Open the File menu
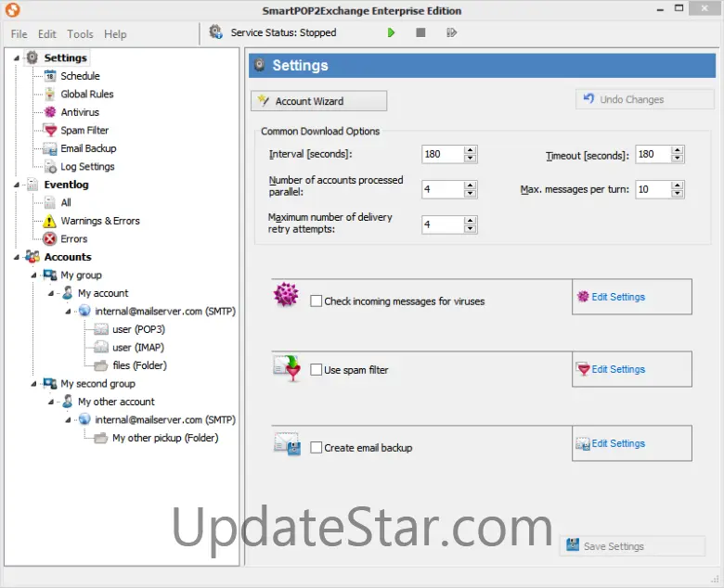 pyautogui.click(x=19, y=34)
